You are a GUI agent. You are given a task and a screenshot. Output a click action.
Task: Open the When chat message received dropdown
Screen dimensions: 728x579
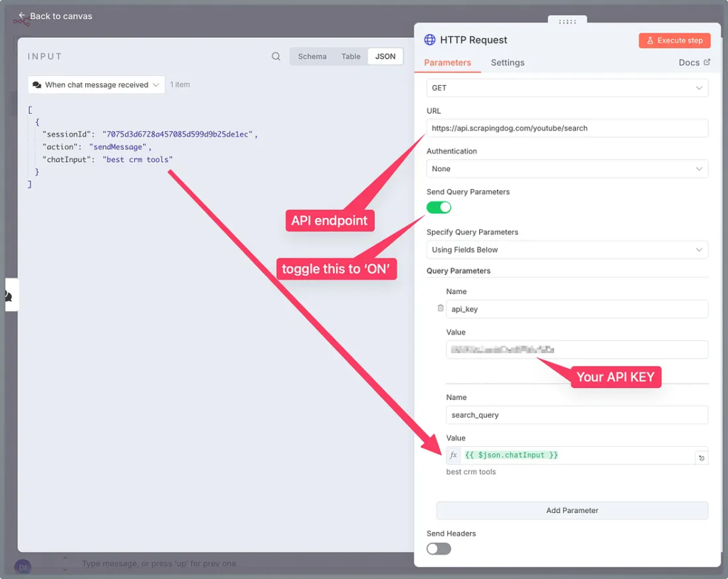[96, 85]
